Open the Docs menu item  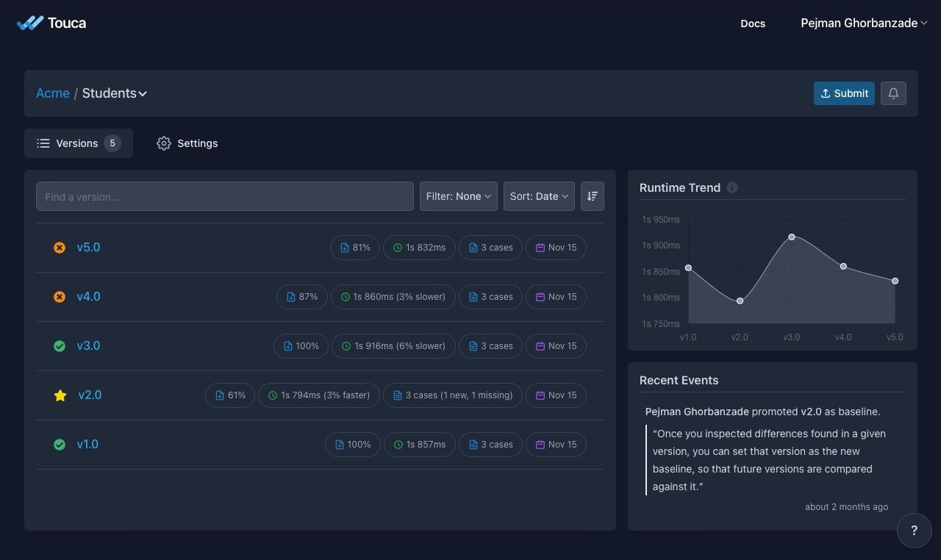click(753, 24)
